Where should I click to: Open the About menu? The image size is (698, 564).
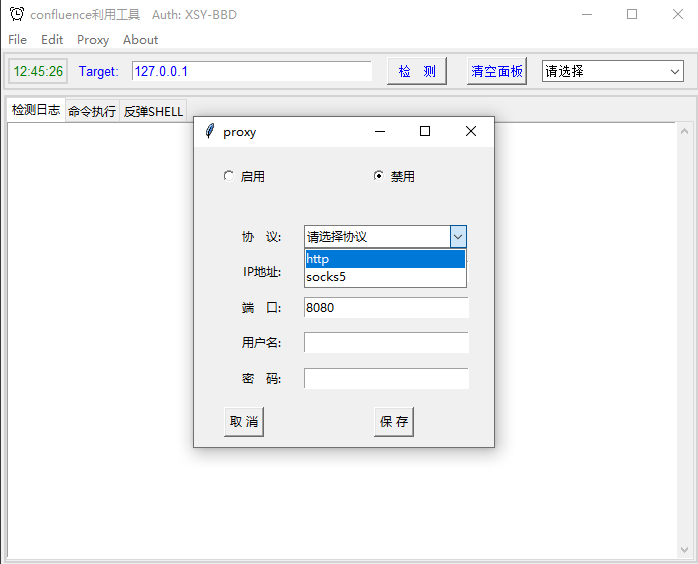pos(140,40)
